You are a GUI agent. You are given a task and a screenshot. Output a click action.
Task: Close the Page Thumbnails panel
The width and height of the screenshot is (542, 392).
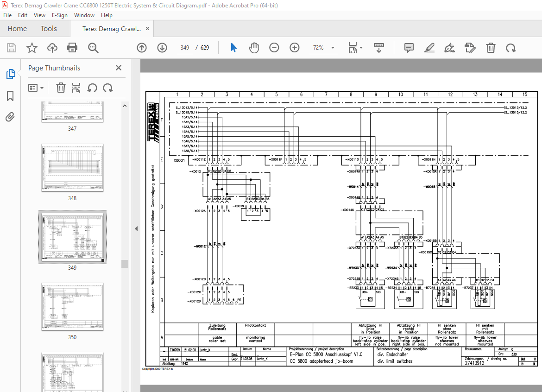coord(118,68)
